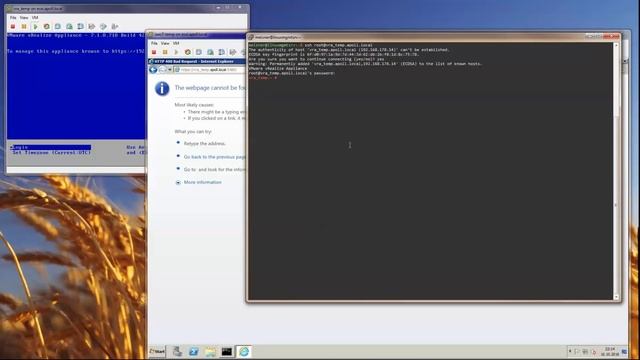Viewport: 640px width, 360px height.
Task: Click last toolbar icon in back-left VM console
Action: (x=115, y=27)
